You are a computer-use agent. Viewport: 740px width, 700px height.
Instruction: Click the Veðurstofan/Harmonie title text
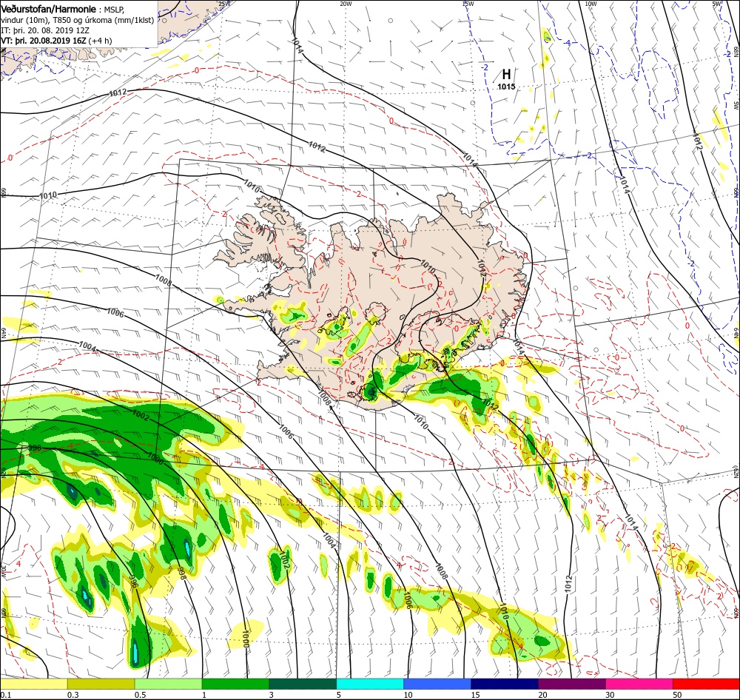(49, 9)
